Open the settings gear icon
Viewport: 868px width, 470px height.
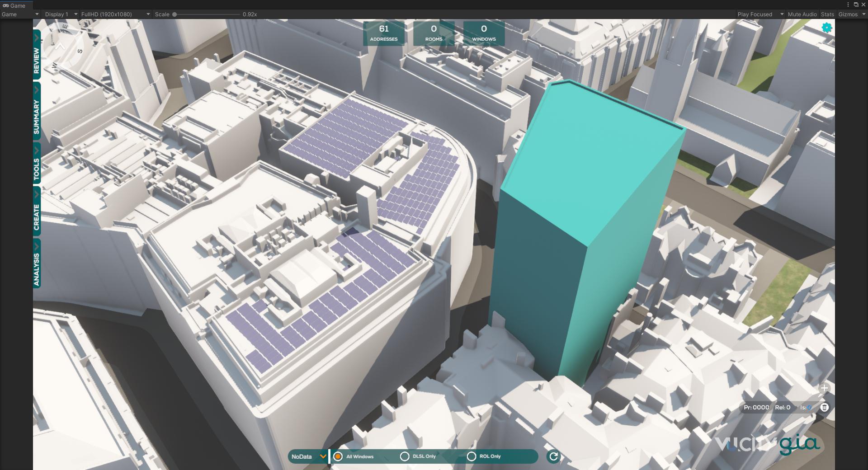826,28
